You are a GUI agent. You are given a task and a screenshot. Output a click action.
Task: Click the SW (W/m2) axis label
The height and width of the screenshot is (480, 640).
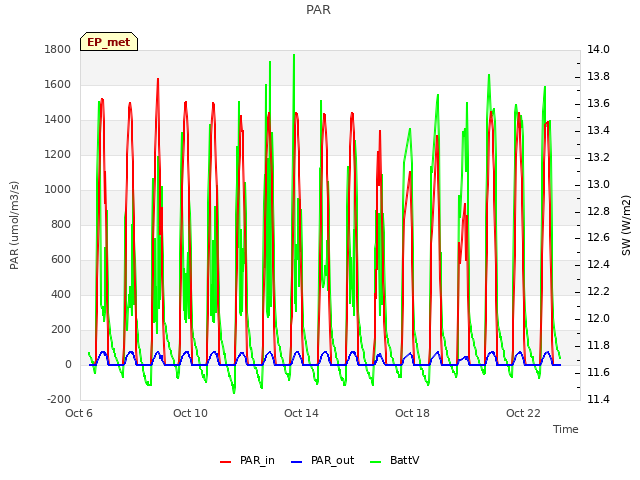click(626, 225)
